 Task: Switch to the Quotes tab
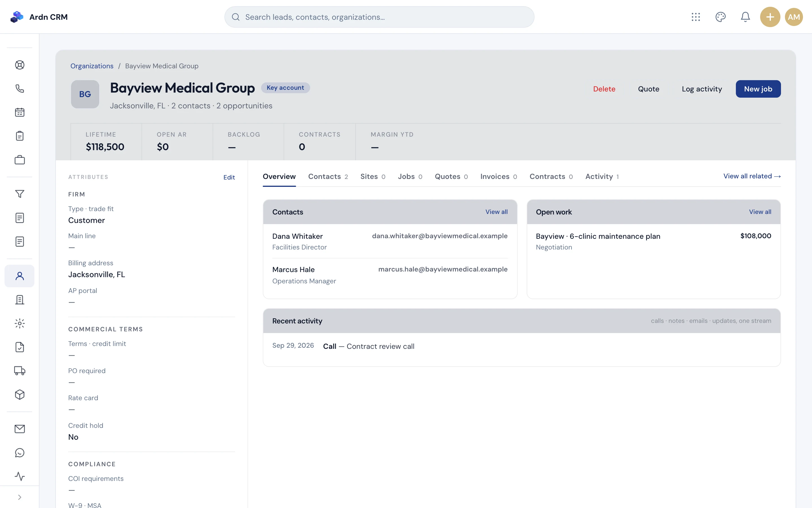click(x=451, y=176)
